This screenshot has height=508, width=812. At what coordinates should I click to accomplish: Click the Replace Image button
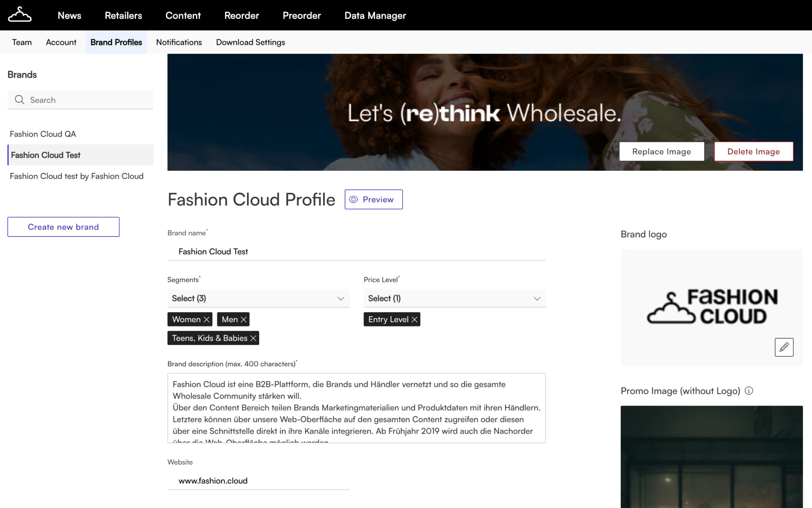point(661,152)
